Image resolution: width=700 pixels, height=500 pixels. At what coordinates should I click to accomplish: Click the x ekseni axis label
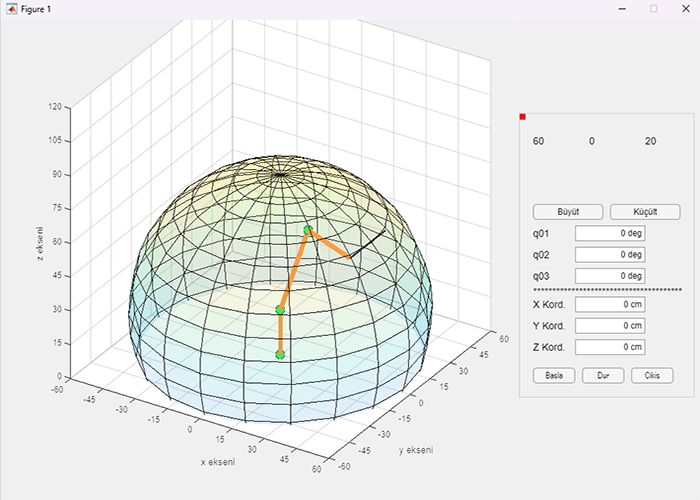pyautogui.click(x=218, y=462)
